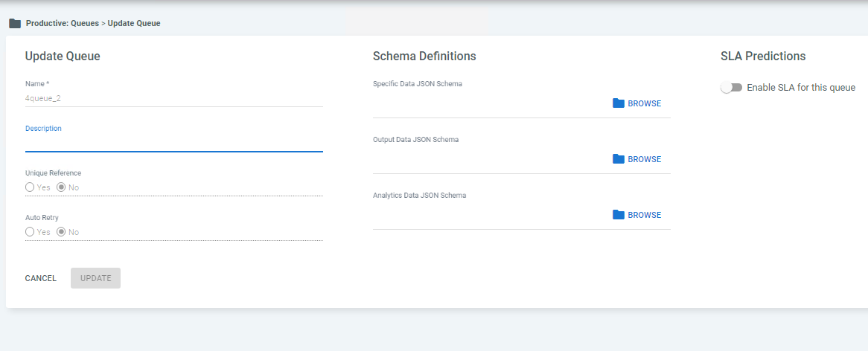Click Specific Data JSON Schema browse folder icon
Screen dimensions: 868x351
(x=619, y=103)
